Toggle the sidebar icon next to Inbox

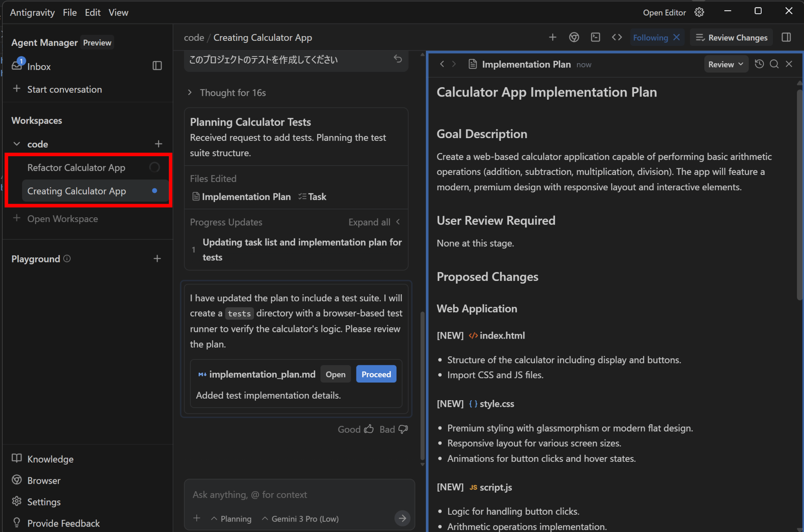click(x=157, y=66)
